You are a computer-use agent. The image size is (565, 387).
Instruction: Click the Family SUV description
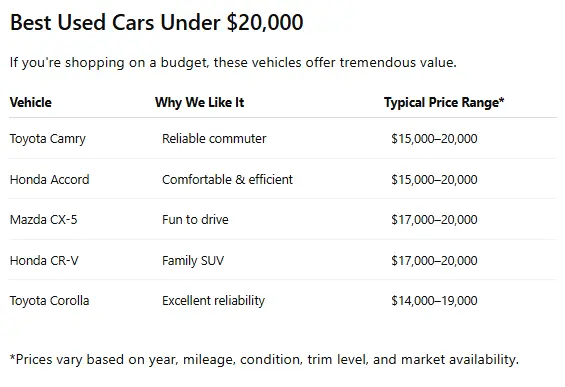coord(193,261)
